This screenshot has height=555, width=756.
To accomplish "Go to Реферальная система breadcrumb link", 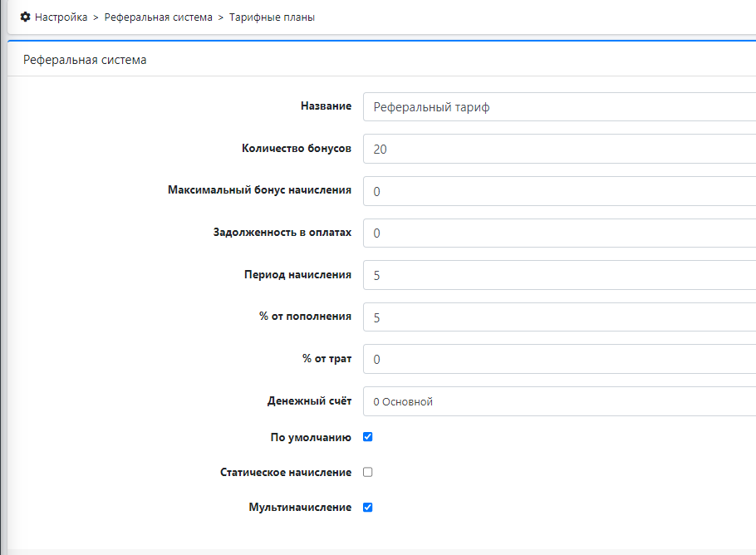I will [x=158, y=17].
